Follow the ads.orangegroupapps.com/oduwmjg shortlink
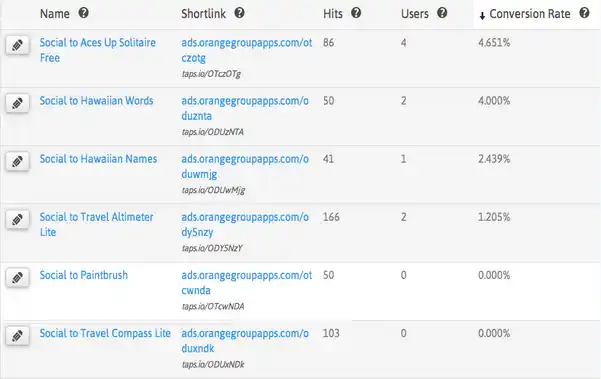Screen dimensions: 601x379 coord(245,167)
